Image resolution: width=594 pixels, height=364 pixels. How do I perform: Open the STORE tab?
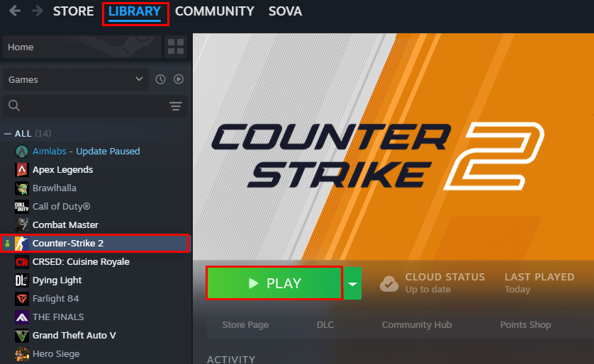pyautogui.click(x=73, y=11)
